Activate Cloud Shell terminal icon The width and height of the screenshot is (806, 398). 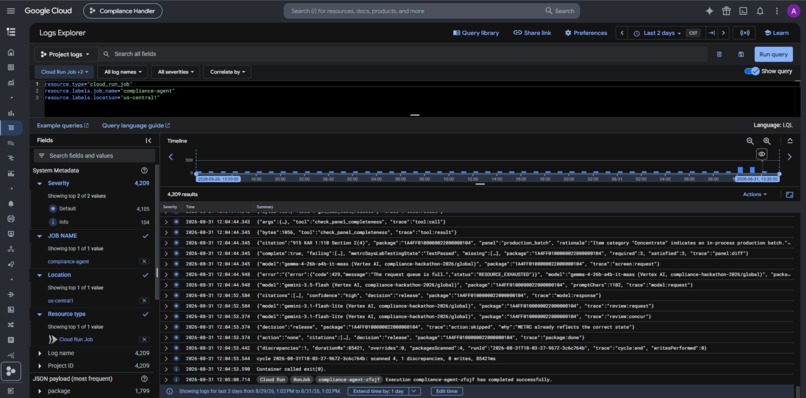[743, 11]
